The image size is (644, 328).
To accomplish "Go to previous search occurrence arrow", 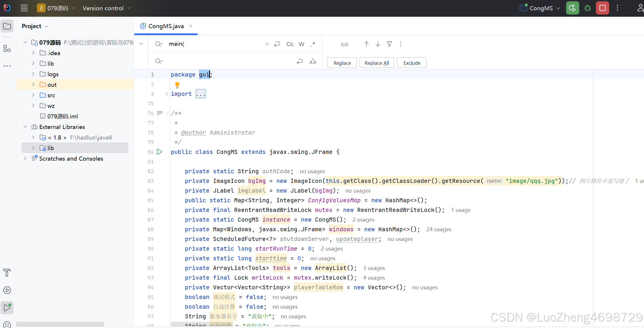I will [x=366, y=44].
